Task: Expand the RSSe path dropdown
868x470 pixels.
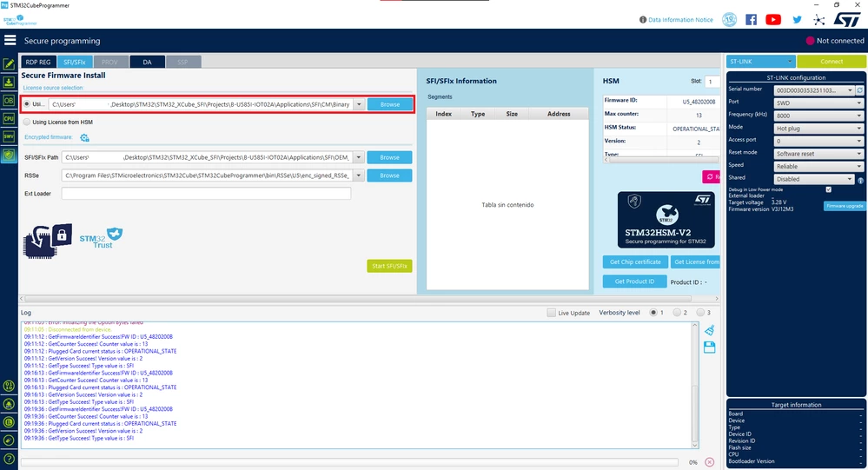Action: 359,175
